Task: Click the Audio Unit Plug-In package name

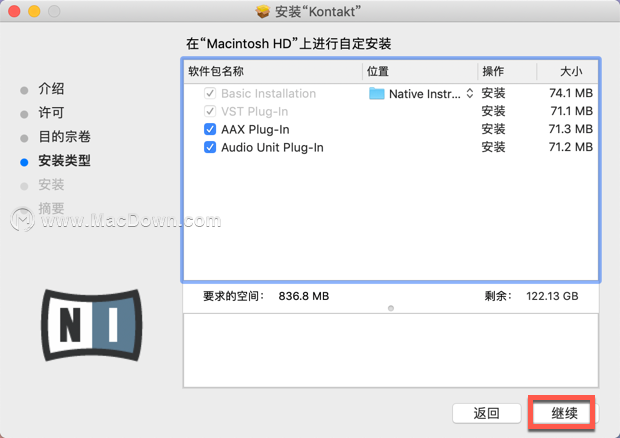Action: (272, 148)
